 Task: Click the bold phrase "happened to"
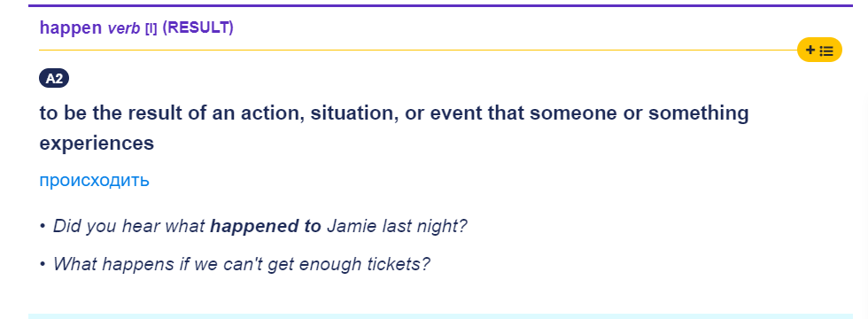266,226
